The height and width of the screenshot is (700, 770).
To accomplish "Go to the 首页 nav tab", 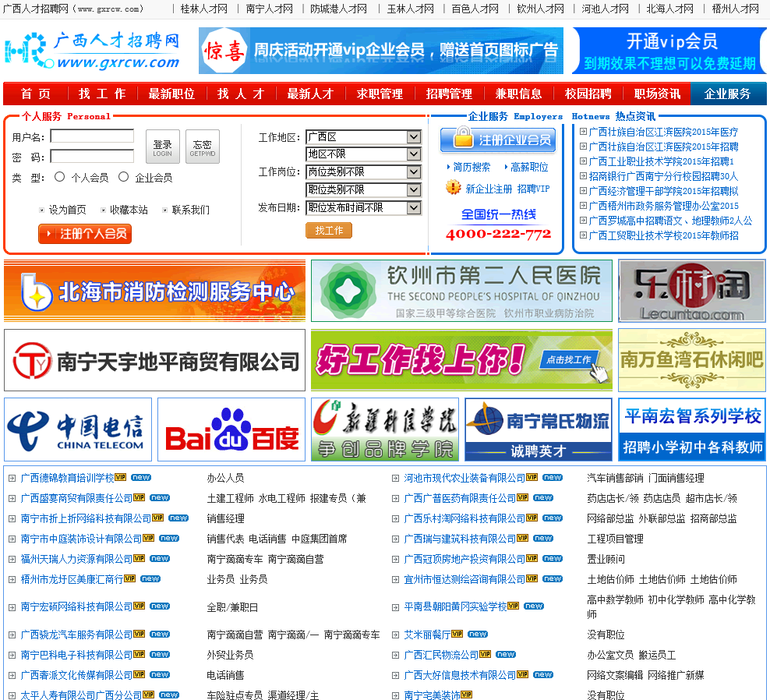I will point(35,94).
